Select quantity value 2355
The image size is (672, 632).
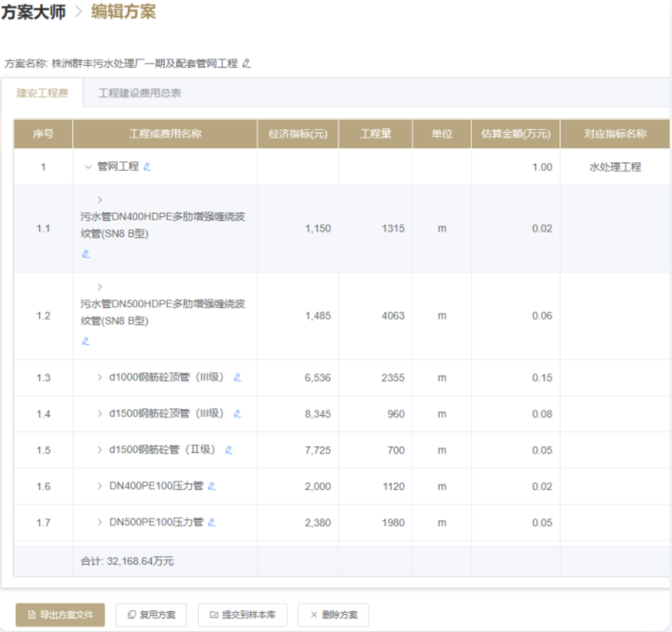point(393,378)
